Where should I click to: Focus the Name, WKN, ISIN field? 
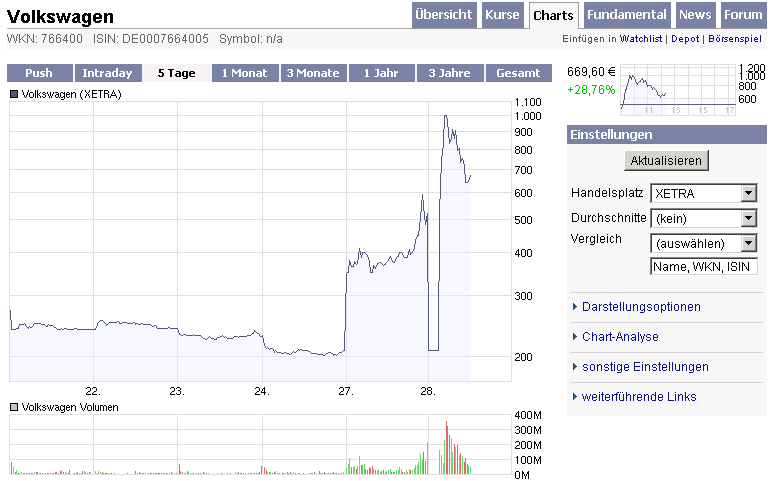click(x=704, y=266)
